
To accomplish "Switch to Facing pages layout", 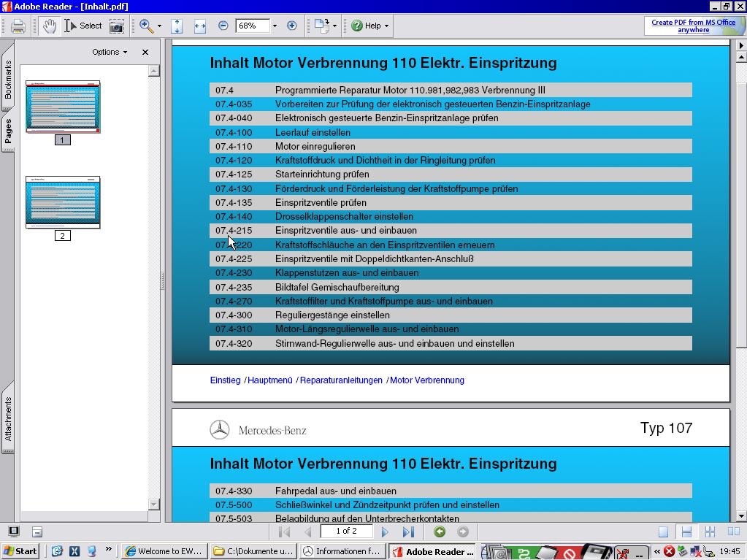I will point(734,532).
